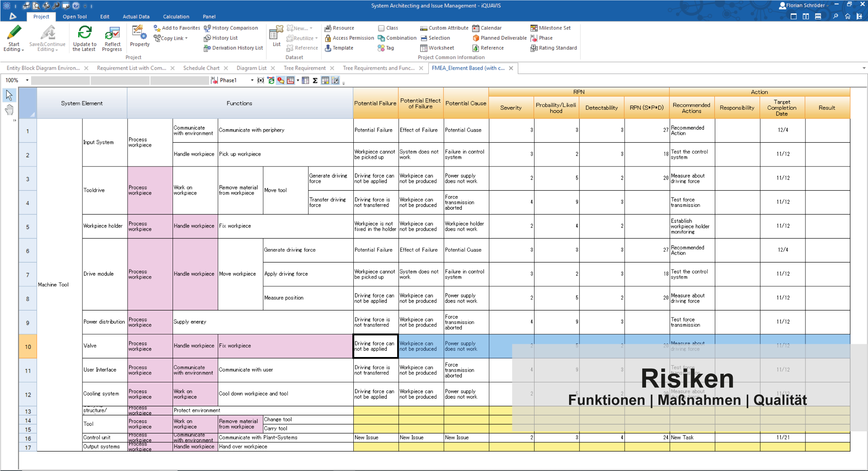The image size is (868, 471).
Task: Click the window settings icon beside the wrench
Action: (66, 5)
